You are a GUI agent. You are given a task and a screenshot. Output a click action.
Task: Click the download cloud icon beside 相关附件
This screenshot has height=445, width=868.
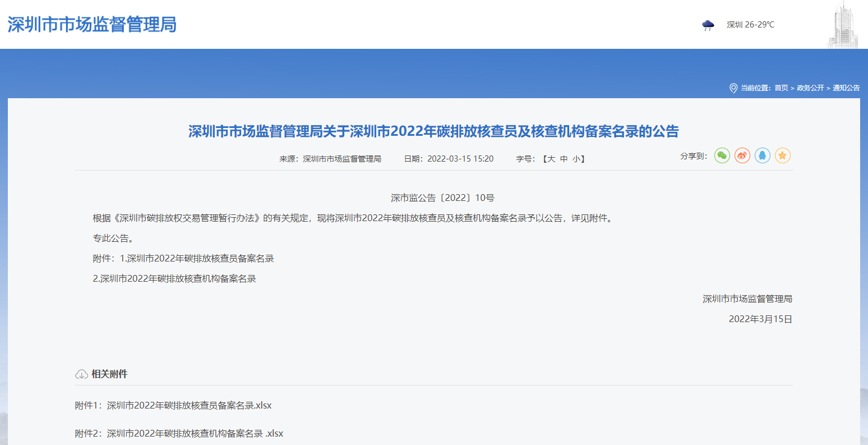click(x=81, y=374)
